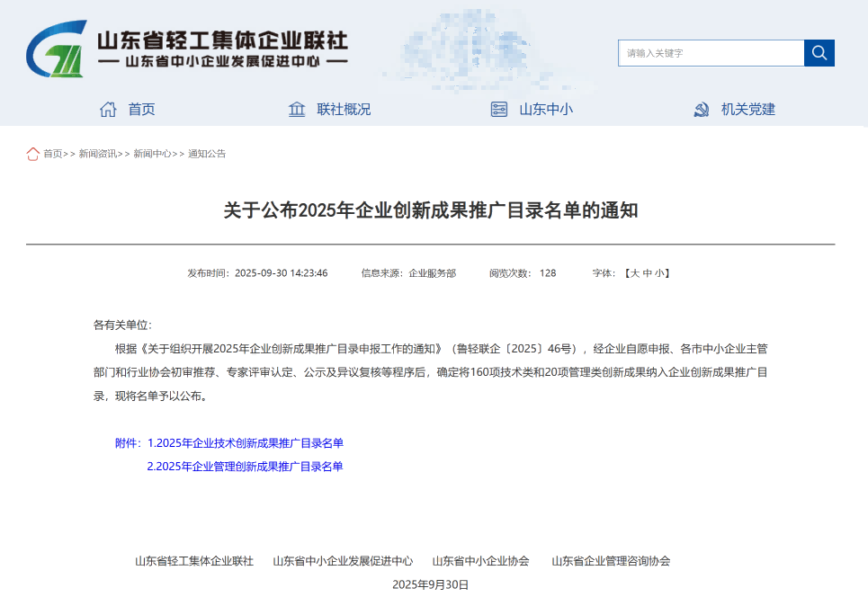Screen dimensions: 868x597
Task: Open attachment 2025年企业管理创新成果推广目录名单
Action: point(246,467)
